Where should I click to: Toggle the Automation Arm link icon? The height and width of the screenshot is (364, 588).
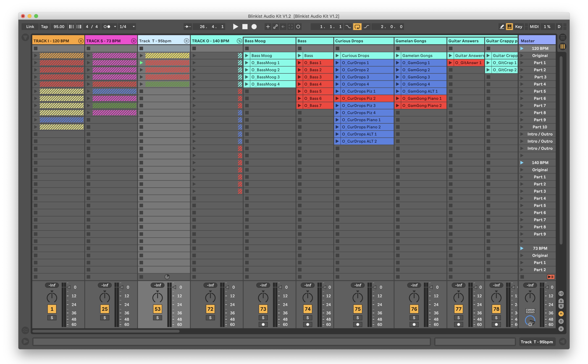tap(275, 27)
